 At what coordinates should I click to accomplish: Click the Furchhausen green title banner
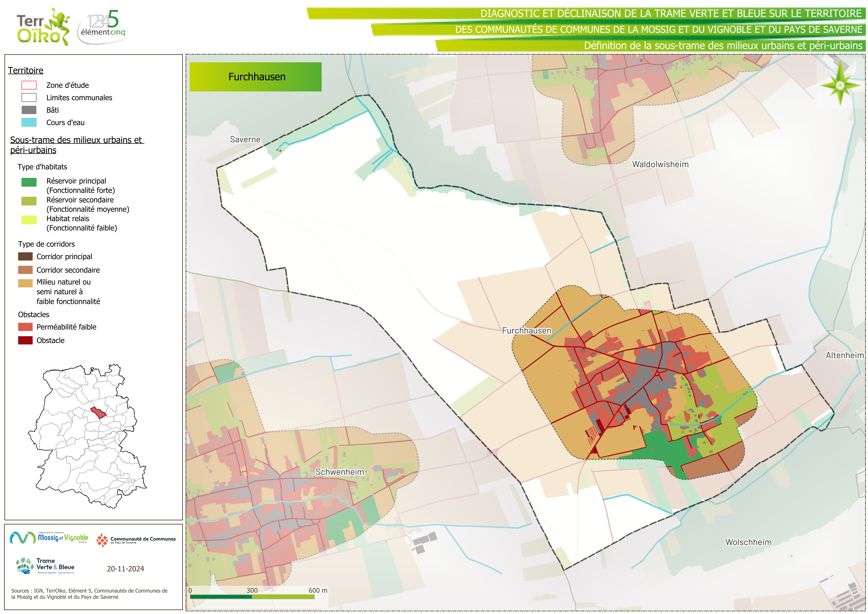pos(255,77)
